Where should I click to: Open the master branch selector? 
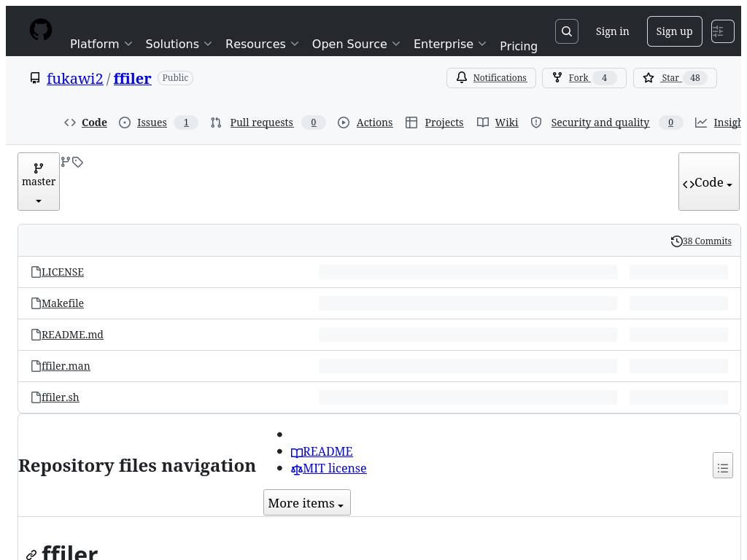[39, 182]
